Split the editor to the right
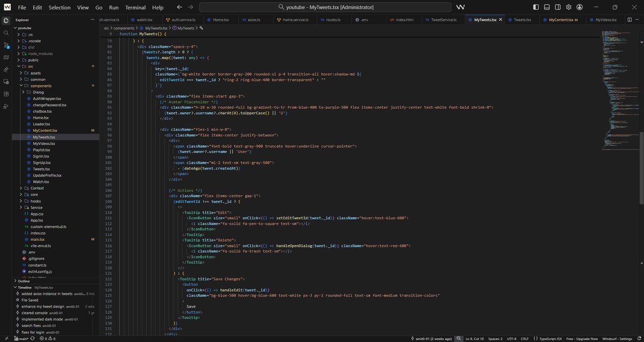The image size is (644, 342). tap(628, 20)
